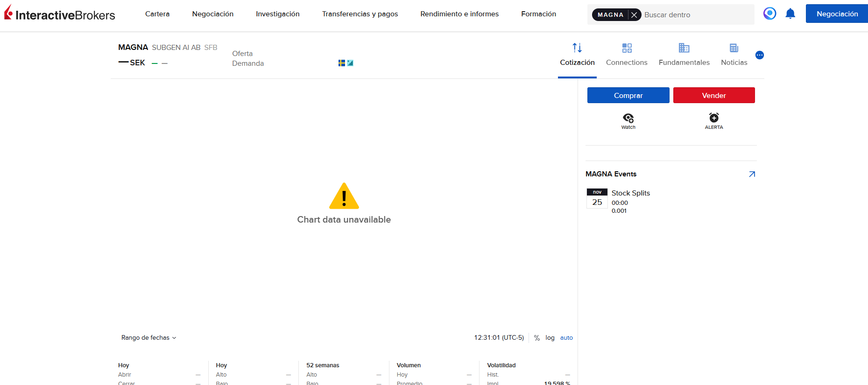Open Transferencias y pagos menu

click(360, 14)
